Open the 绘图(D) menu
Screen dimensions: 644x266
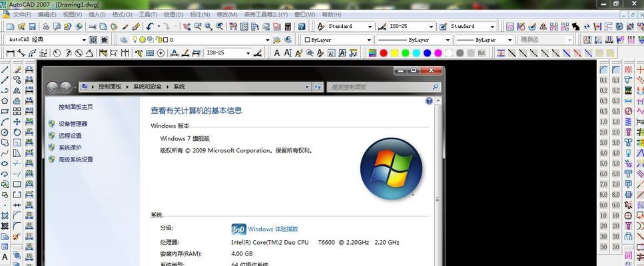coord(174,15)
